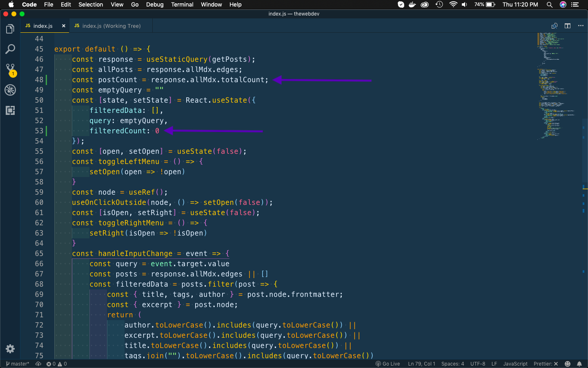
Task: Click handleInputChange on line 65
Action: (x=135, y=254)
